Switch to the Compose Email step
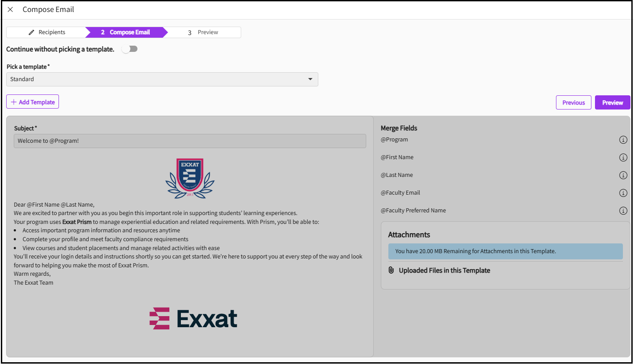Viewport: 634px width, 364px height. 126,32
